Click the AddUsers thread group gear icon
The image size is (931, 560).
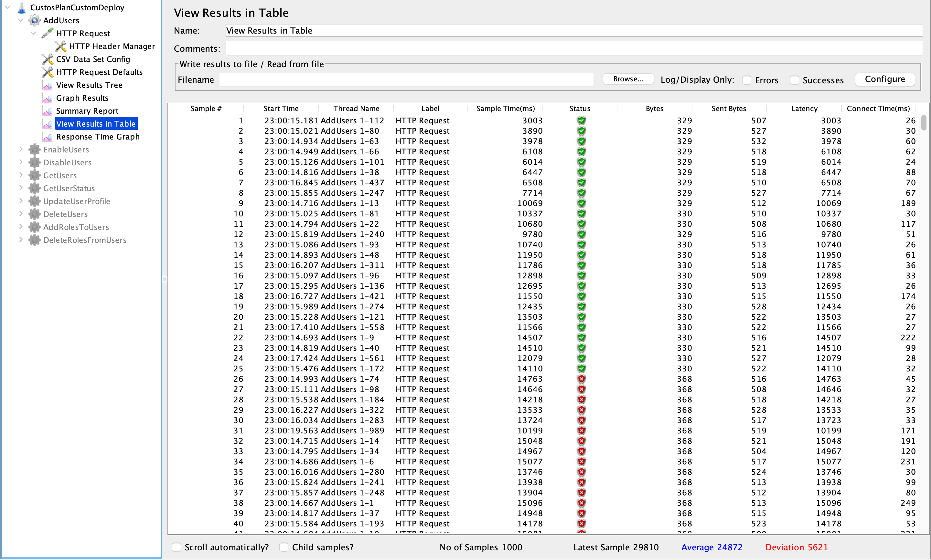coord(34,20)
